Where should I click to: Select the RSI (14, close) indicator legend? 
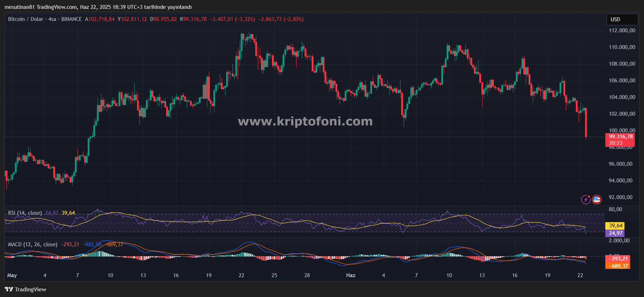25,213
